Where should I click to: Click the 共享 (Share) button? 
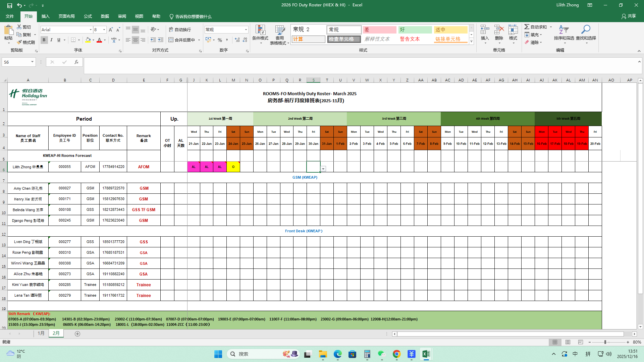[x=629, y=16]
